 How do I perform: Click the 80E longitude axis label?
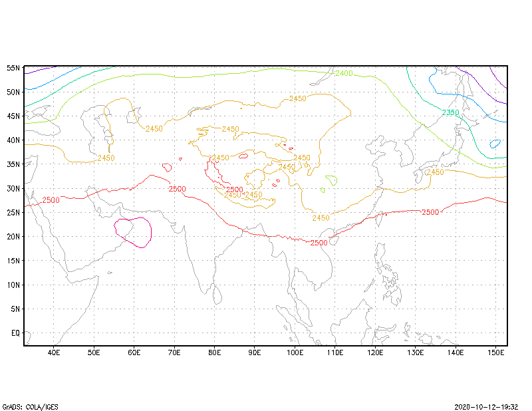pyautogui.click(x=214, y=352)
